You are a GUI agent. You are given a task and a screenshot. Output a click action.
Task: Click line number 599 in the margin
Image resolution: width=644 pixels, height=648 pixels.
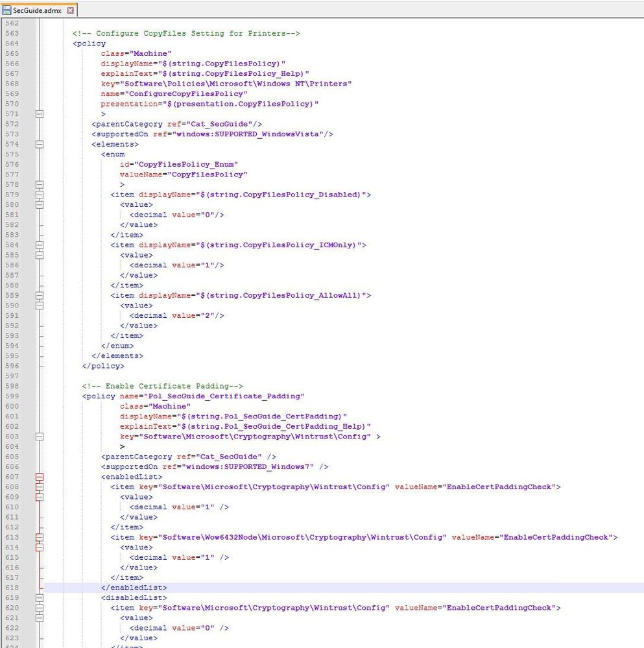tap(12, 396)
